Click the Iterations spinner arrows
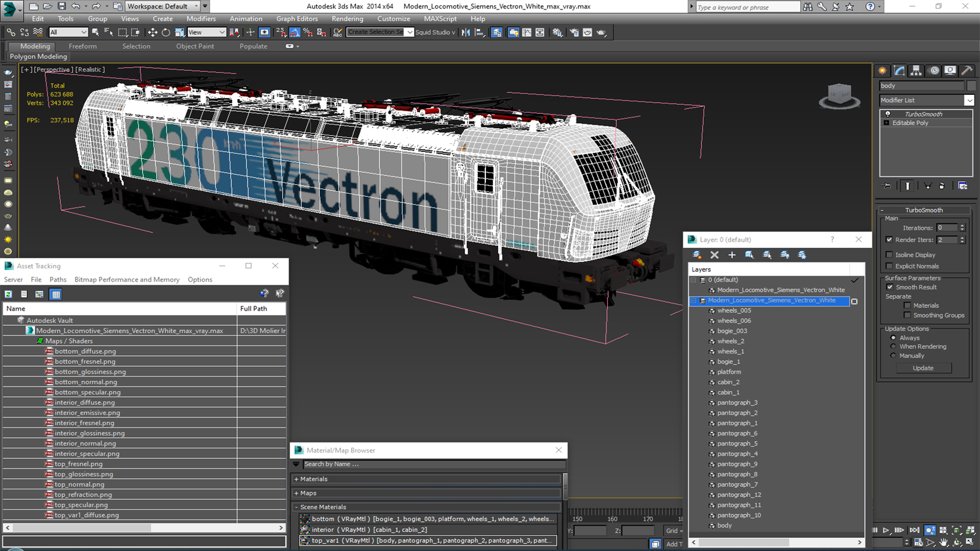The height and width of the screenshot is (551, 980). coord(962,228)
